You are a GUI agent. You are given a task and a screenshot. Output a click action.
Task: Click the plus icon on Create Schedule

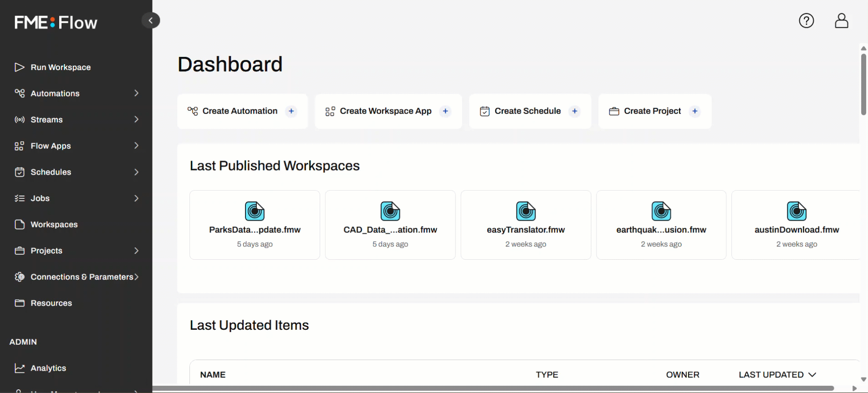pyautogui.click(x=575, y=111)
